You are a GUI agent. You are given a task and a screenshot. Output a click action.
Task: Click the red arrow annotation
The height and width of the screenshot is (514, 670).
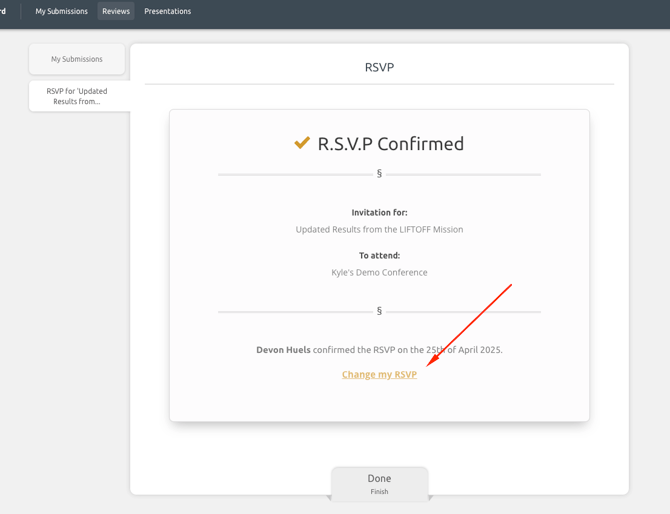(x=470, y=325)
